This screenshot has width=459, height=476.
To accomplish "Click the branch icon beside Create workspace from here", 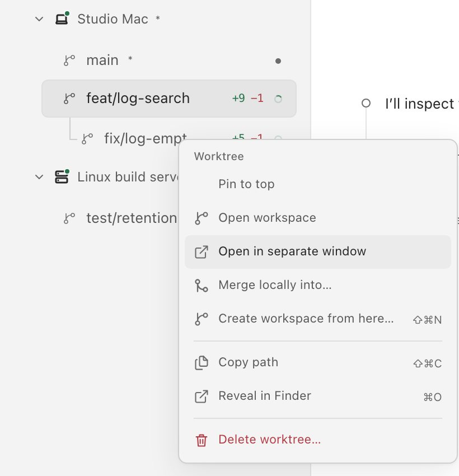I will point(202,319).
